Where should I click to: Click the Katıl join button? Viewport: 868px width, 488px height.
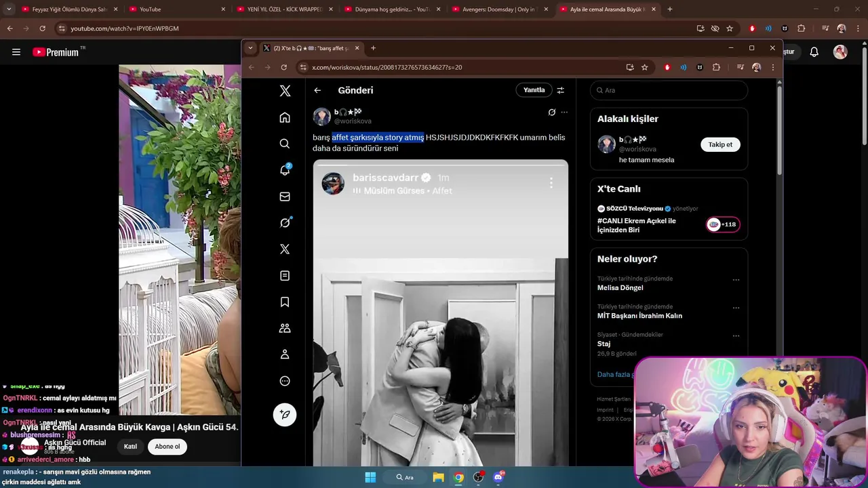(x=130, y=447)
